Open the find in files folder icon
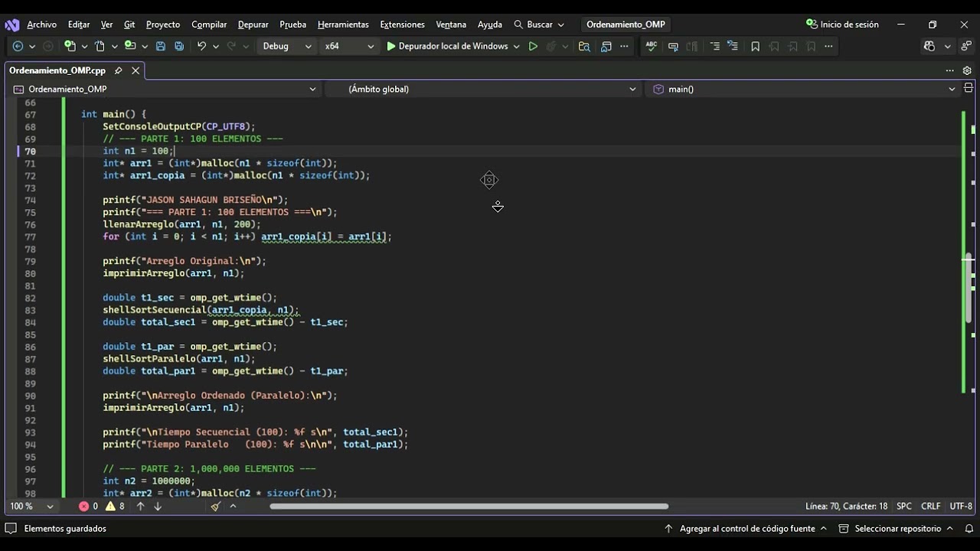 (584, 46)
